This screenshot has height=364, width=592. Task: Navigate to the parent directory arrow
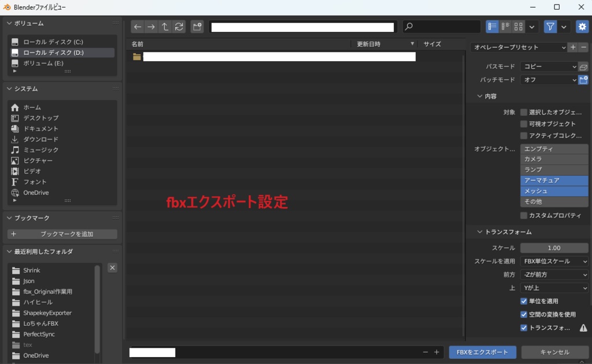(165, 26)
